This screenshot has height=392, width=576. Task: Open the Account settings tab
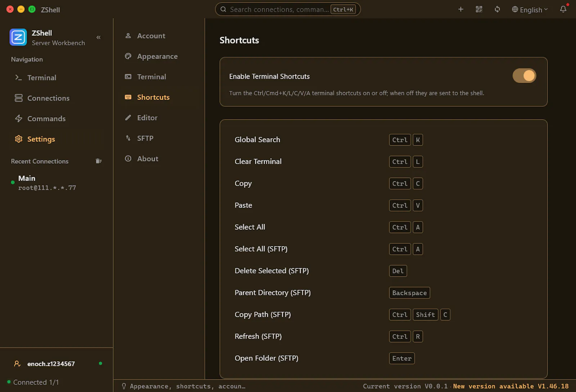coord(159,36)
